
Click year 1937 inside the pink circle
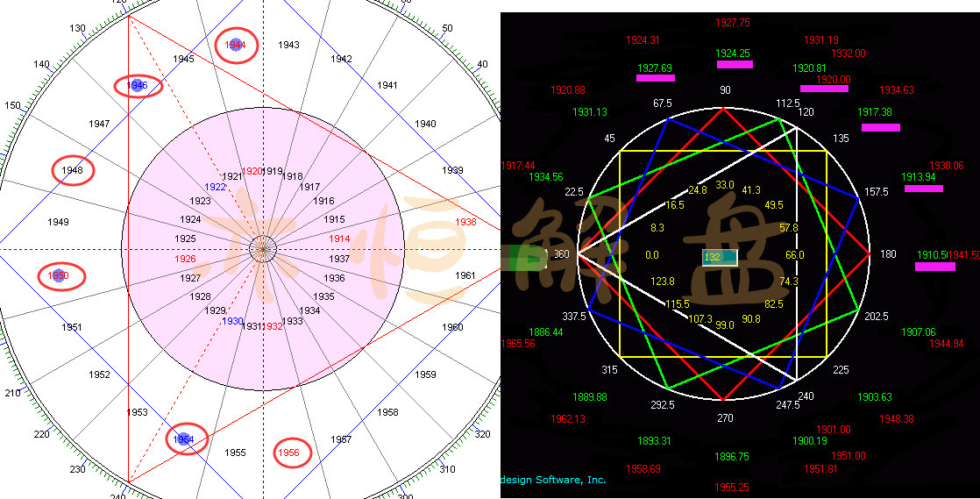pos(339,259)
